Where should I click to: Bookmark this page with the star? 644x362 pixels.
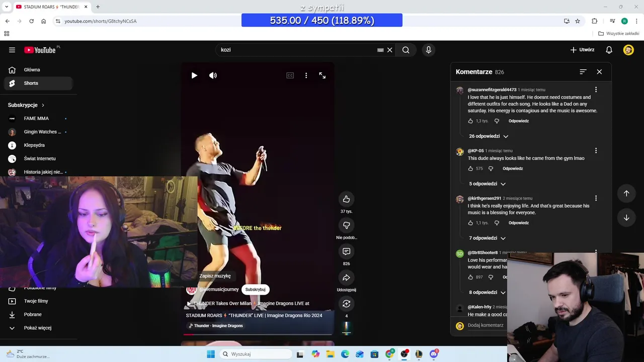578,21
